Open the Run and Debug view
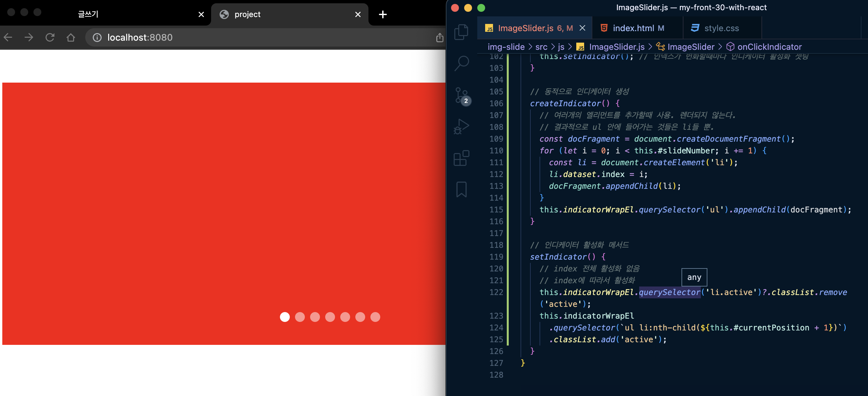The image size is (868, 396). pyautogui.click(x=461, y=127)
